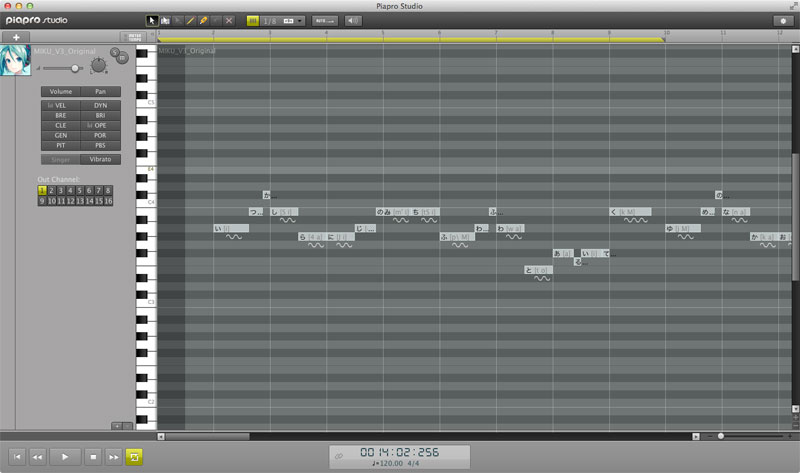Click the go-to-start transport button
Image resolution: width=800 pixels, height=473 pixels.
[x=17, y=457]
